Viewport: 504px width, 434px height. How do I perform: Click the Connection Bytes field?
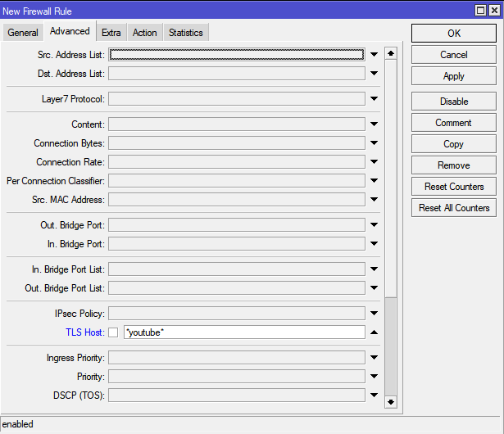point(237,143)
